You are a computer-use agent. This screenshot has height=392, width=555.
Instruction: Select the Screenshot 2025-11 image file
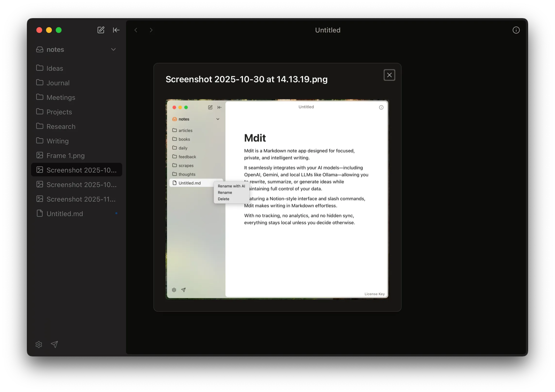tap(81, 199)
